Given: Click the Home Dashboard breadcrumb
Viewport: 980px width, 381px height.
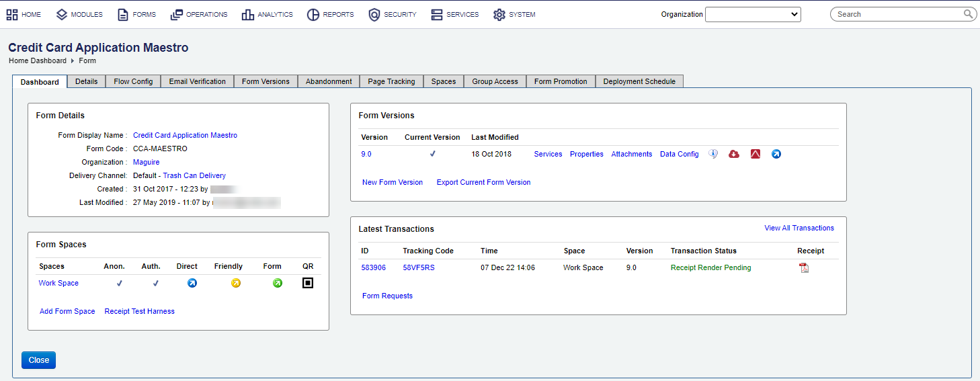Looking at the screenshot, I should coord(38,60).
